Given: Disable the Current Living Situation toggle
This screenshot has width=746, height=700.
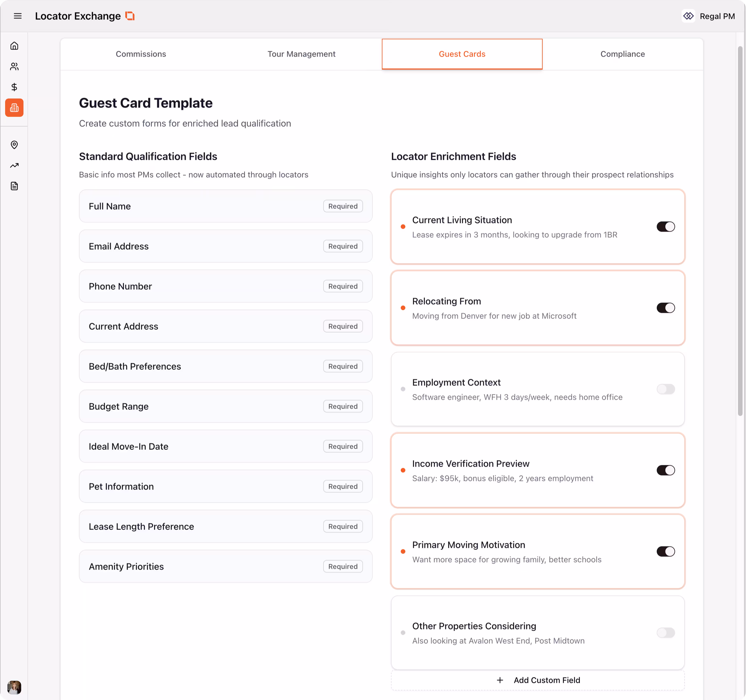Looking at the screenshot, I should 665,227.
